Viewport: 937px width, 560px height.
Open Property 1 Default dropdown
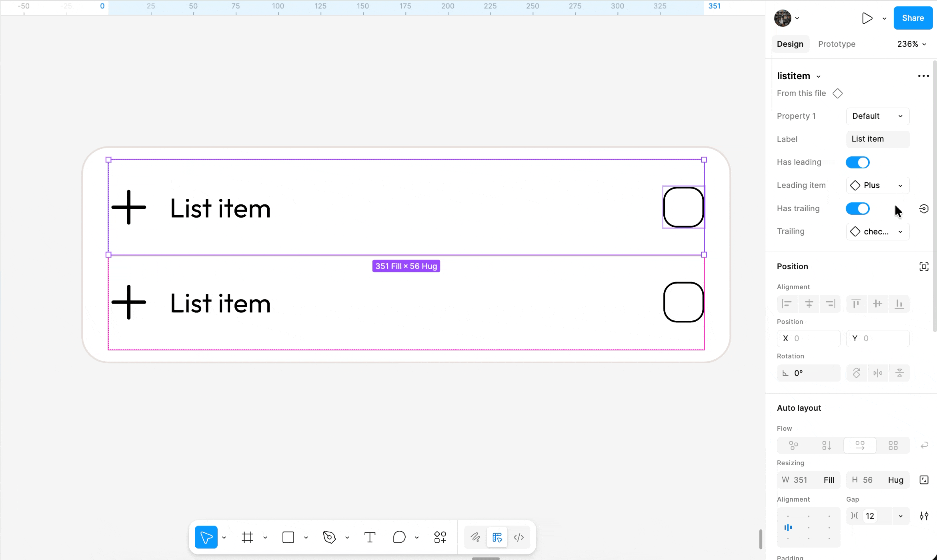(877, 116)
